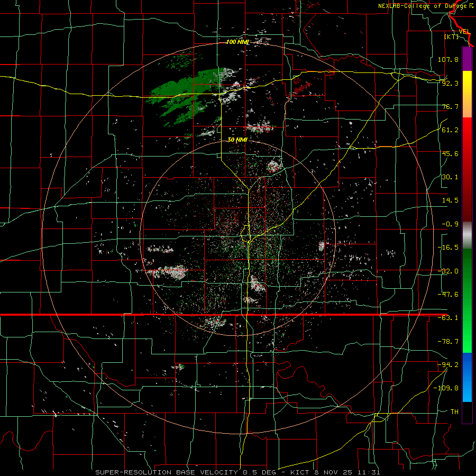The width and height of the screenshot is (476, 476).
Task: Click the 107.8 velocity scale value
Action: point(448,59)
